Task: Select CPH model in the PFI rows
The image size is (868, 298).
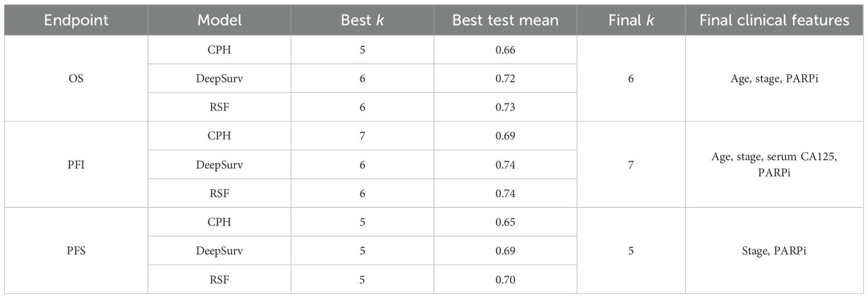Action: [219, 136]
